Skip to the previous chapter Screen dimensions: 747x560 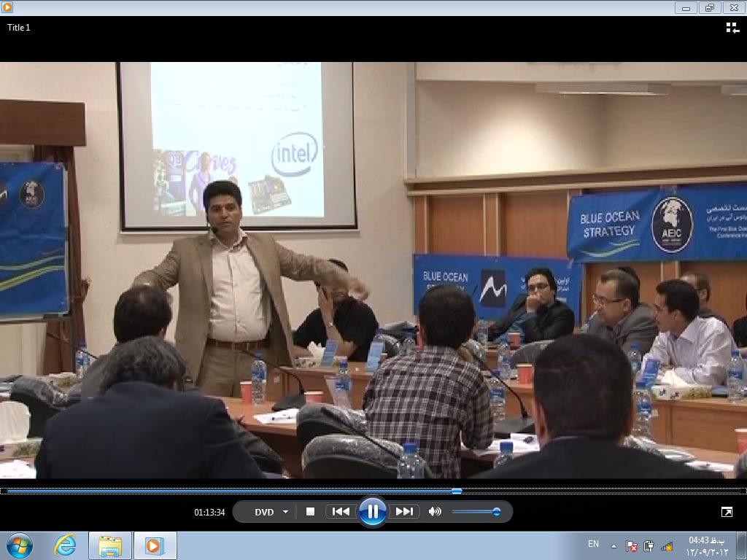point(341,511)
